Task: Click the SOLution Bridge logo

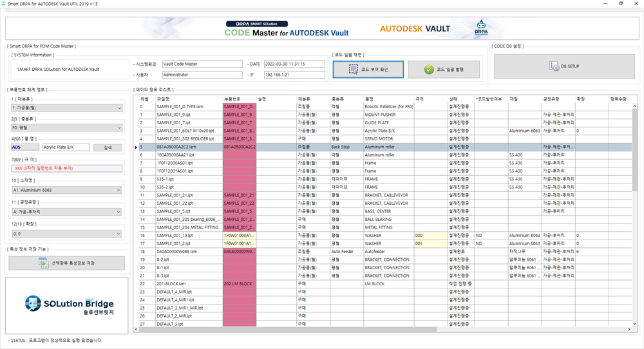Action: click(x=69, y=305)
